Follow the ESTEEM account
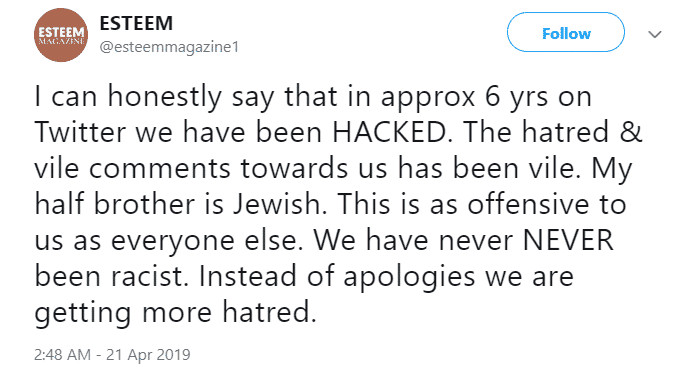The width and height of the screenshot is (694, 372). pos(566,32)
